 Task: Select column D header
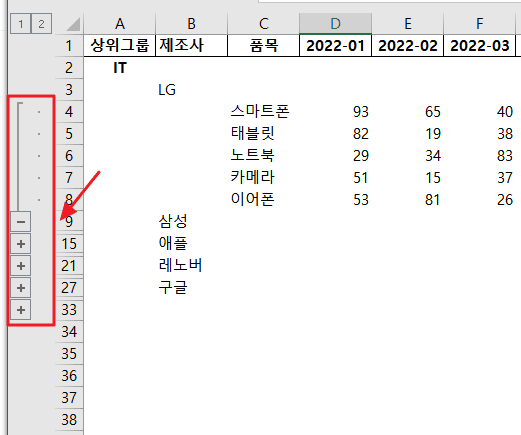(x=335, y=24)
